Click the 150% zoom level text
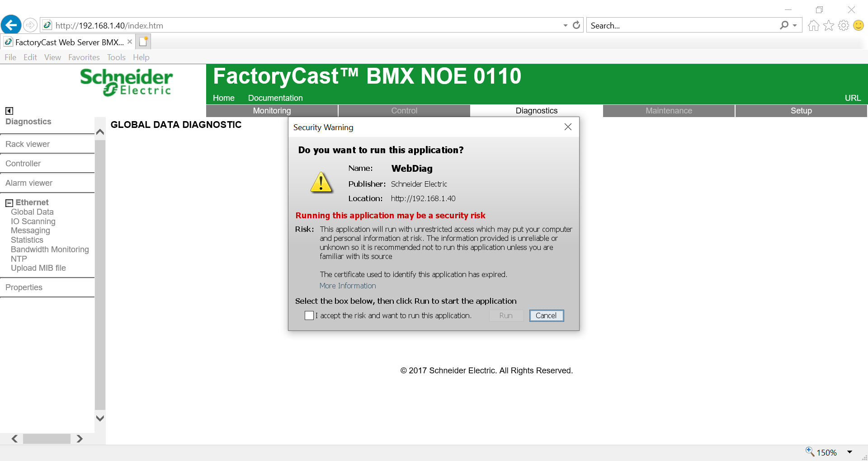 [x=827, y=452]
